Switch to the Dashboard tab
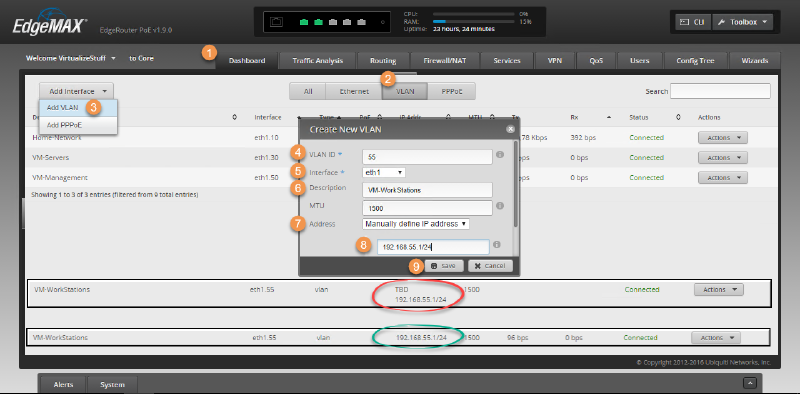 click(247, 61)
